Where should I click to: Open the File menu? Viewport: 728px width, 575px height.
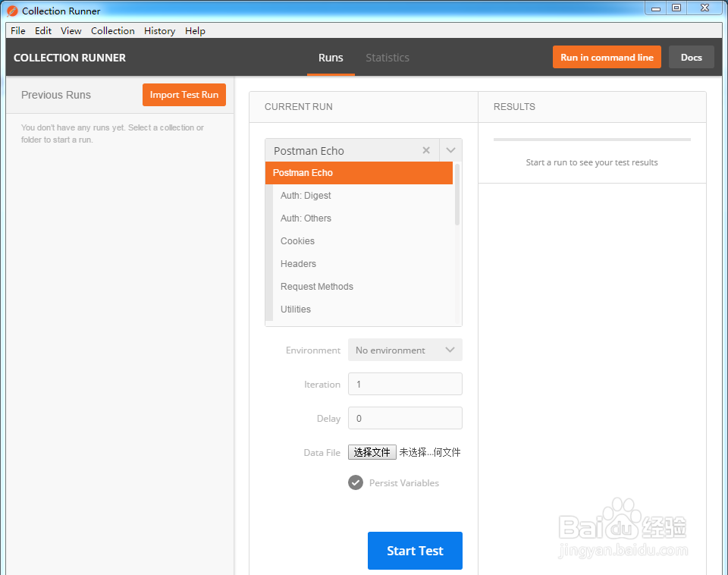(x=18, y=30)
